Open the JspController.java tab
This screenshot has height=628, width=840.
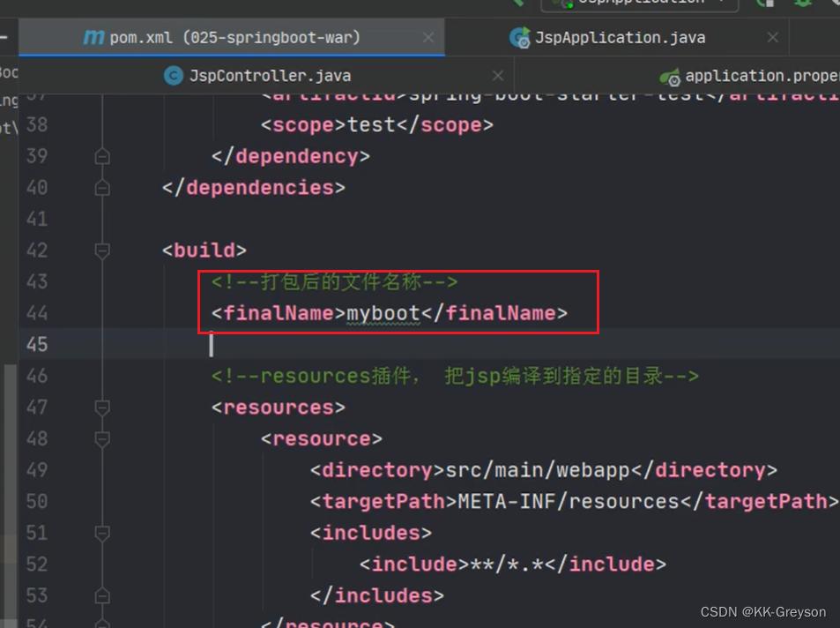click(x=270, y=76)
